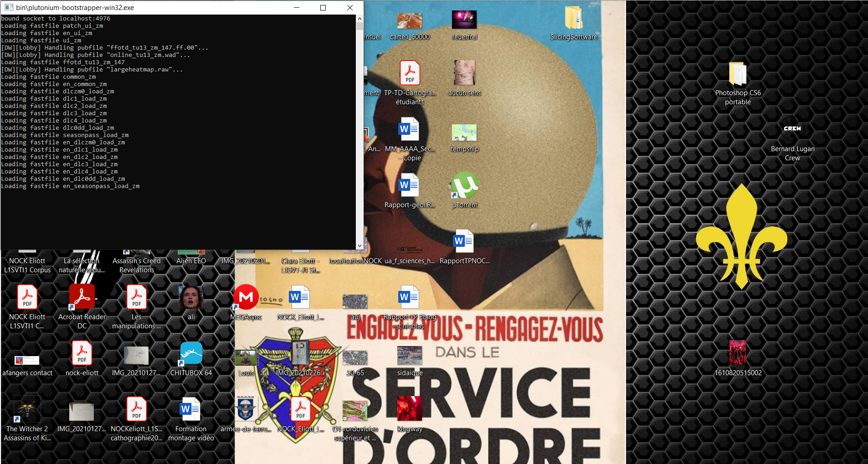Open the Rapport TP Etang st nicolas document
Screen dimensions: 868x464
[409, 297]
